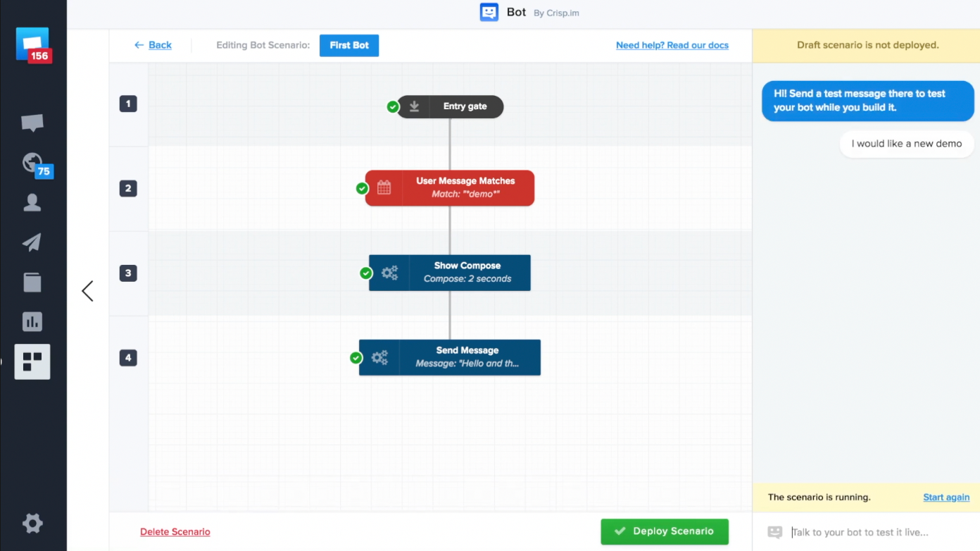Select the plugins grid icon
This screenshot has height=551, width=980.
tap(32, 361)
